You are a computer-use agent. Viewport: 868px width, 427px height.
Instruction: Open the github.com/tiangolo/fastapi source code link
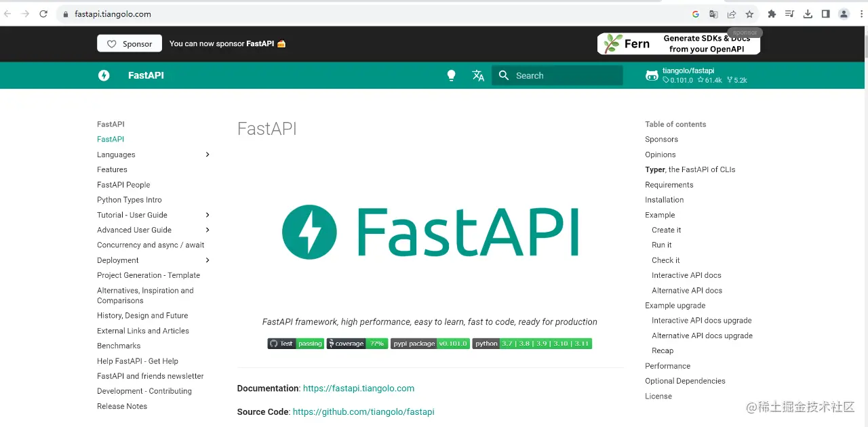[x=363, y=412]
